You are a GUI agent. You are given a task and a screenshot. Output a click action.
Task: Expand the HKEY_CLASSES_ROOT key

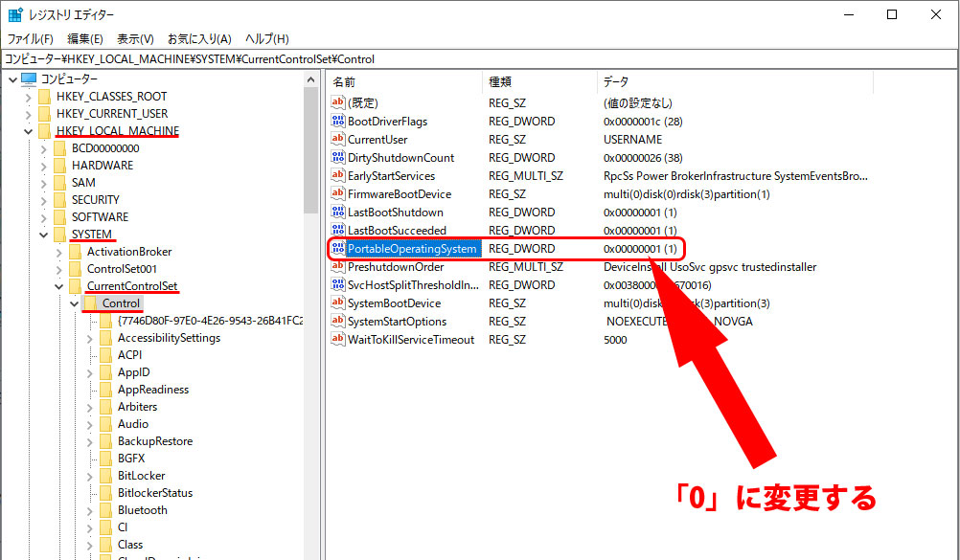click(28, 97)
